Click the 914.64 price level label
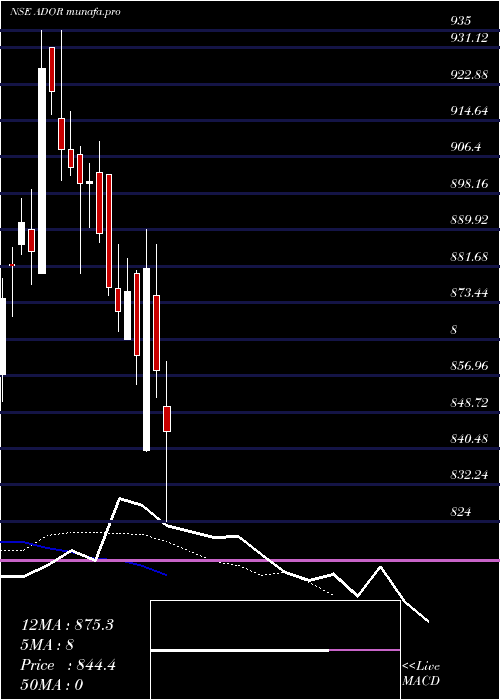Viewport: 500px width, 700px height. [469, 112]
